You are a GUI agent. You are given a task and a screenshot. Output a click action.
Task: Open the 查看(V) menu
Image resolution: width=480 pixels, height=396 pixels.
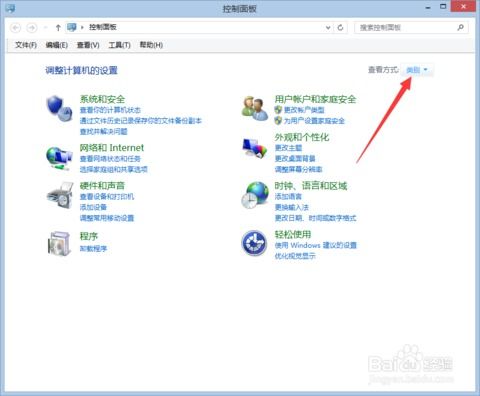(88, 45)
